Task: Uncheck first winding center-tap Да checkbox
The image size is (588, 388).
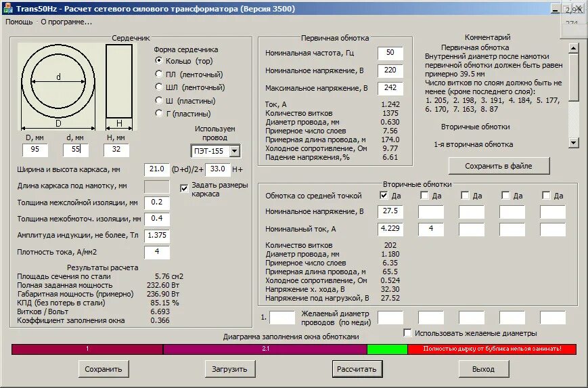Action: [x=383, y=195]
